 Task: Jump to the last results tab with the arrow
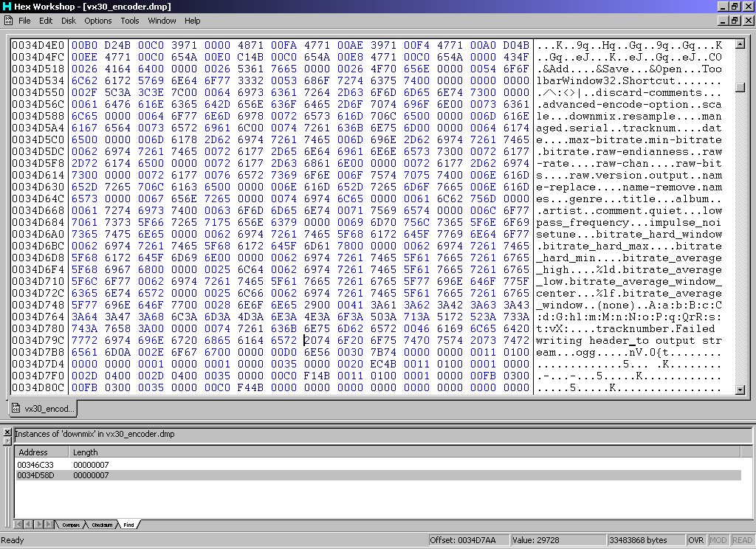click(x=49, y=525)
